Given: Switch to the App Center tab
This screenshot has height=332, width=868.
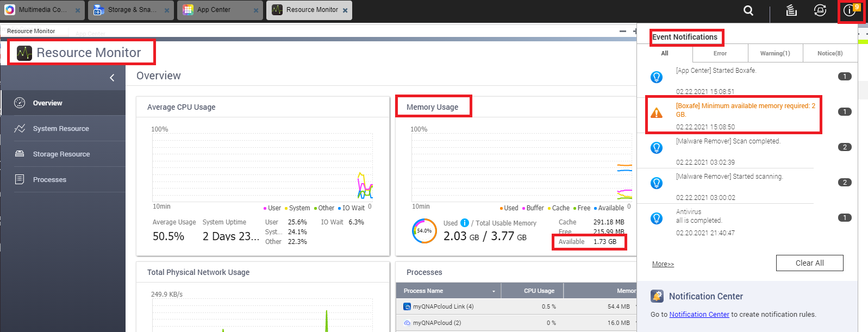Looking at the screenshot, I should point(220,10).
